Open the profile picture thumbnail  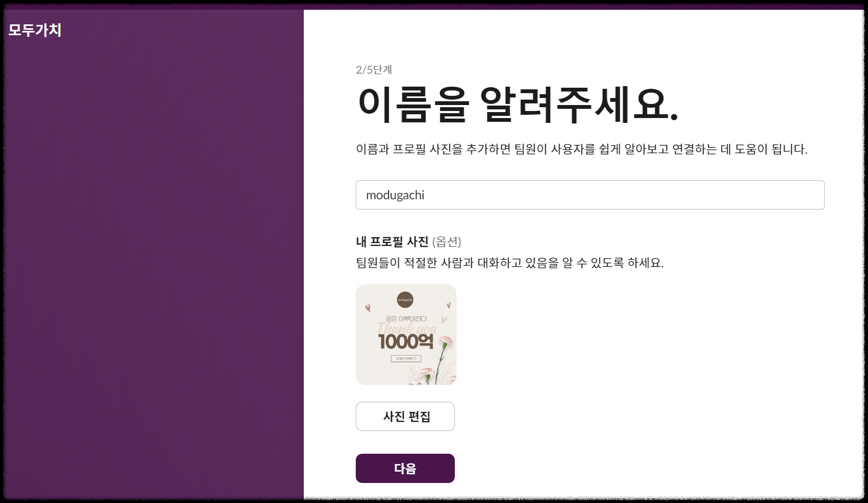pyautogui.click(x=406, y=334)
